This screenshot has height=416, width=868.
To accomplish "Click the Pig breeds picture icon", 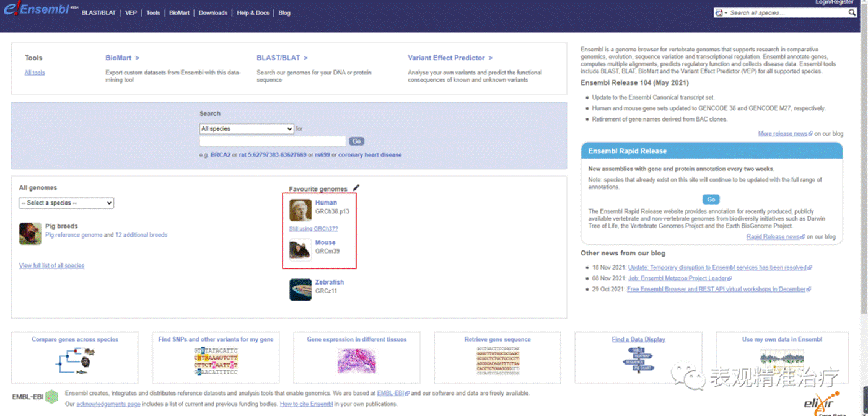I will click(30, 234).
